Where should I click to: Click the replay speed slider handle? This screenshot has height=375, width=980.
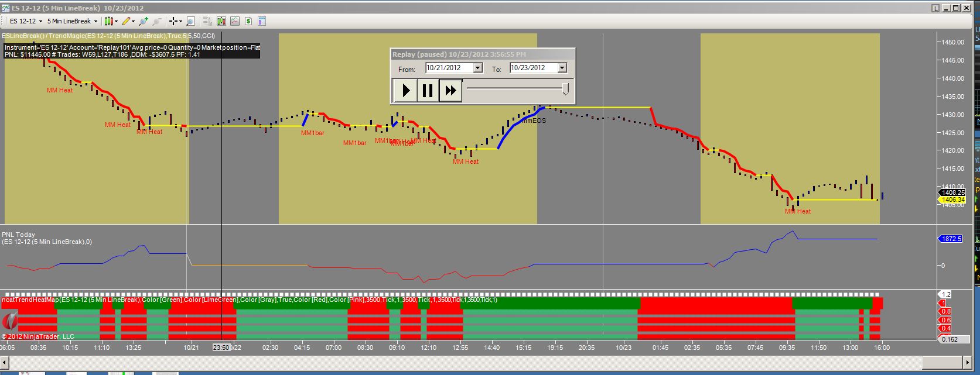[x=565, y=88]
